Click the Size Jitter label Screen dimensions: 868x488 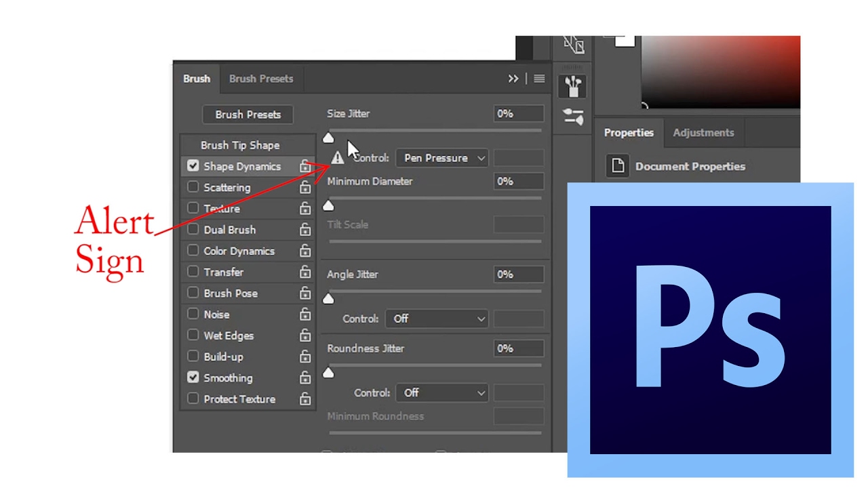[x=349, y=114]
